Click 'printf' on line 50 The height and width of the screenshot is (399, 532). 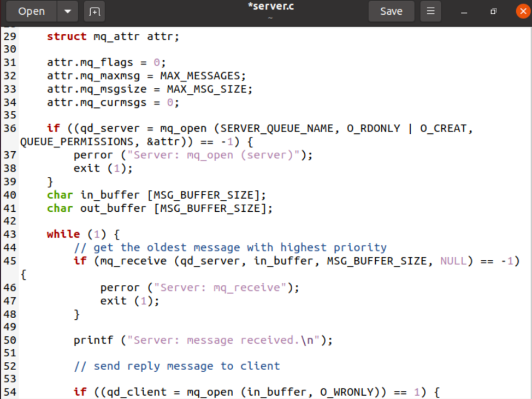(93, 341)
